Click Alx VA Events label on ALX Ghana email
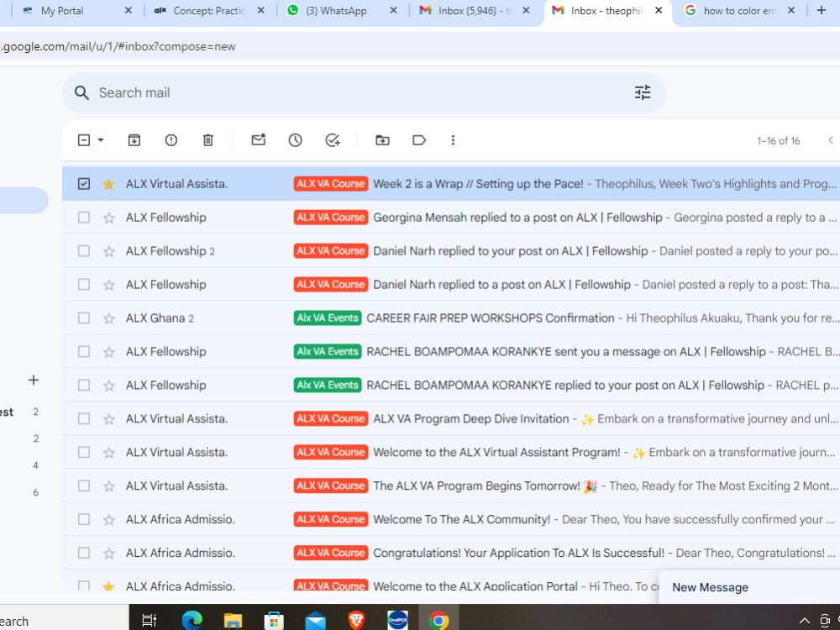This screenshot has width=840, height=630. (328, 318)
